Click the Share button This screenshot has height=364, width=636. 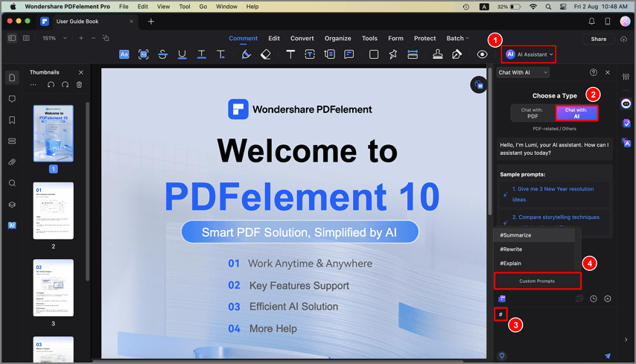tap(598, 39)
